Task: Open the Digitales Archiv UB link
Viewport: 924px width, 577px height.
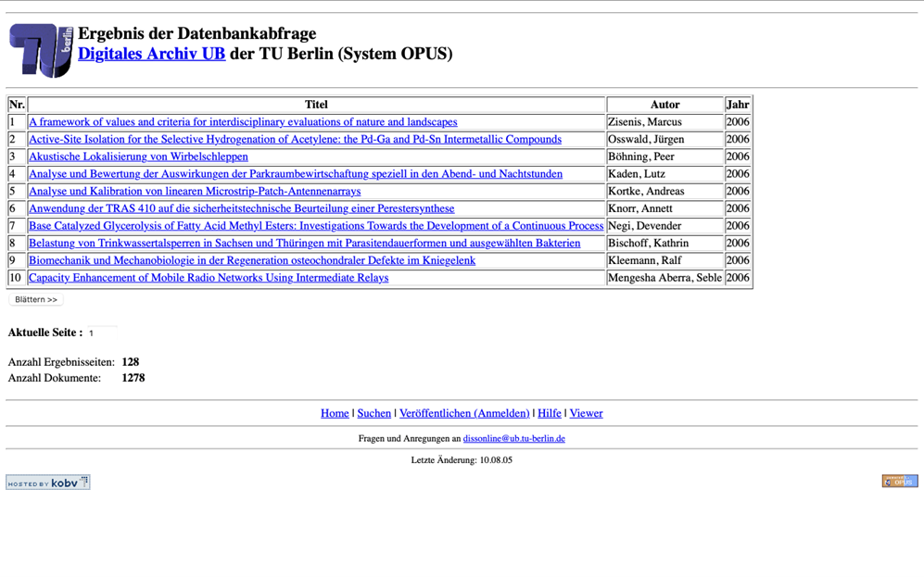Action: pyautogui.click(x=151, y=54)
